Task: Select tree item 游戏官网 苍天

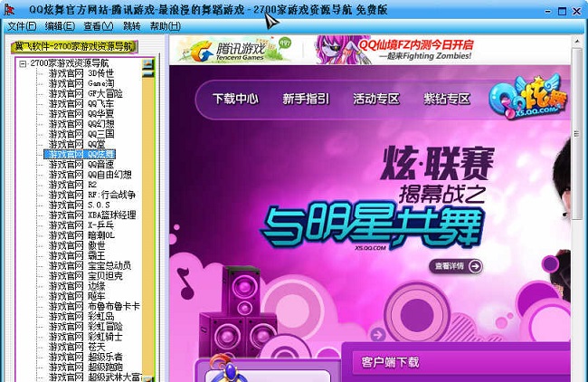Action: pyautogui.click(x=77, y=347)
